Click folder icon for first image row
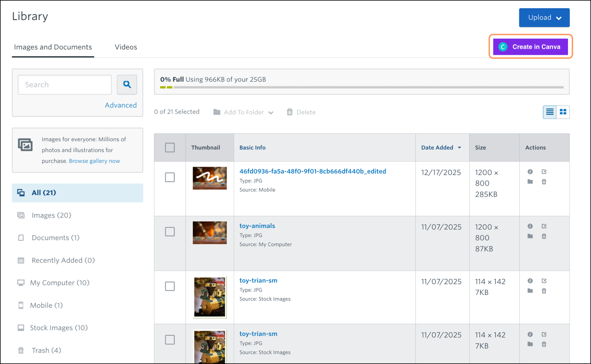Screen dimensions: 591x364 (x=530, y=182)
